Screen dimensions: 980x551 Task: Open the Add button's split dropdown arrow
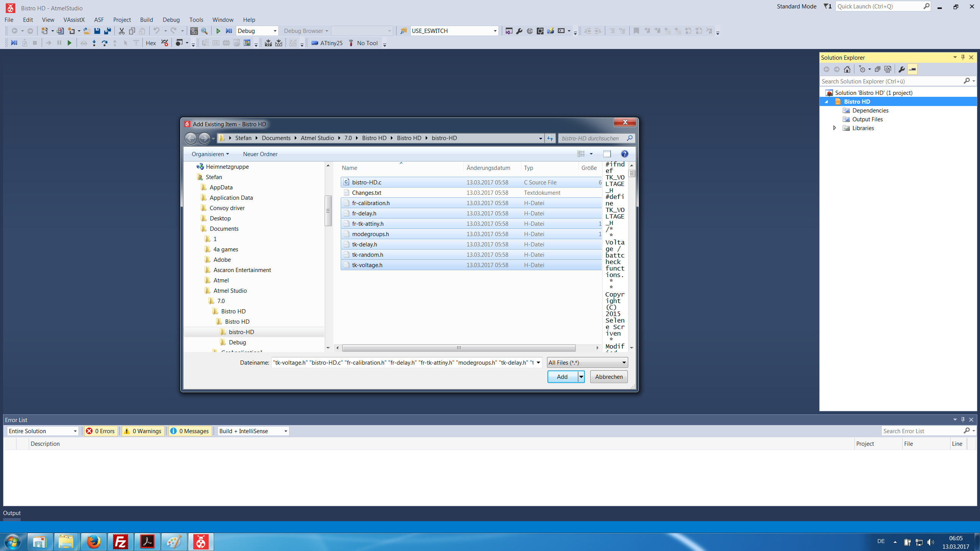click(x=581, y=377)
